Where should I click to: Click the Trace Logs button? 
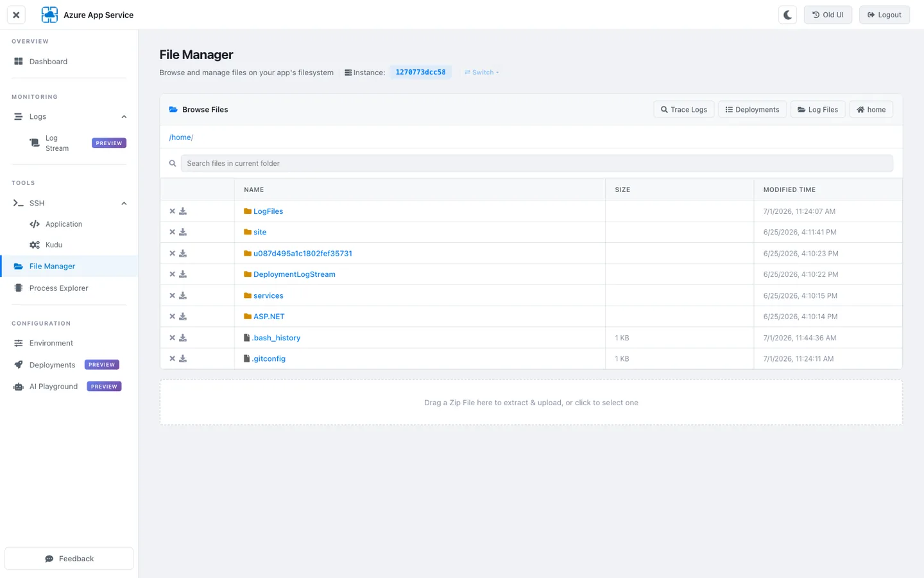[684, 110]
